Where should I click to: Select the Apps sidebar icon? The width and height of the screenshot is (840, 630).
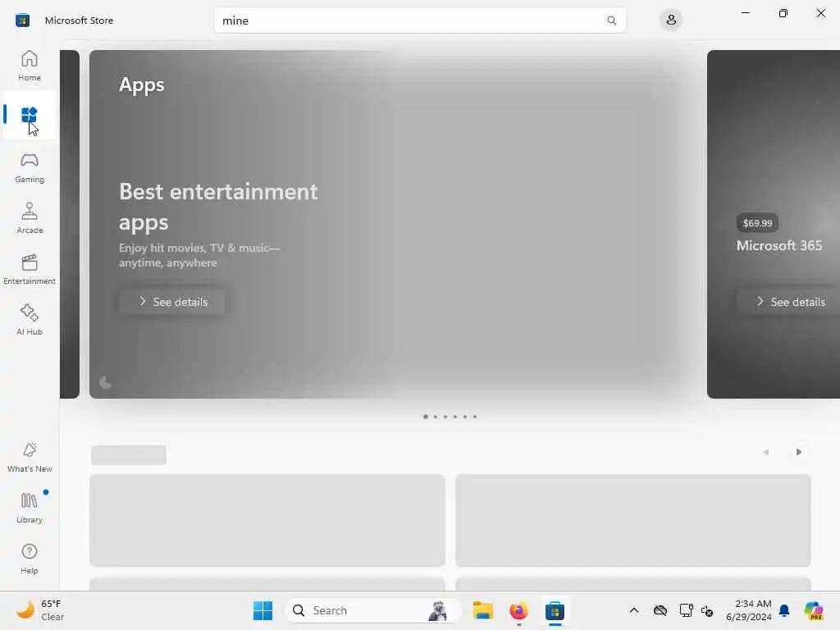(x=30, y=115)
